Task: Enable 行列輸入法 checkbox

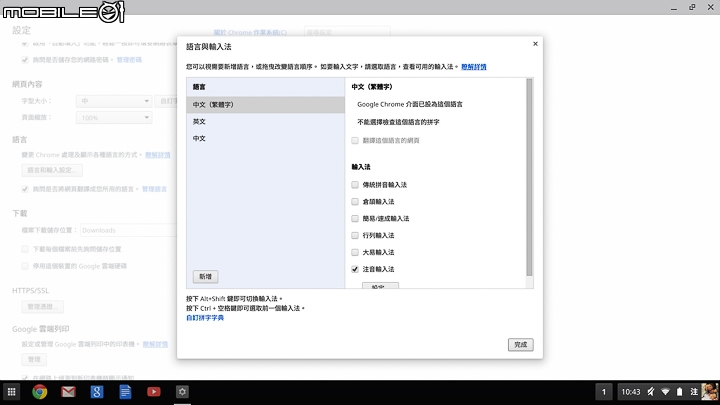Action: 355,236
